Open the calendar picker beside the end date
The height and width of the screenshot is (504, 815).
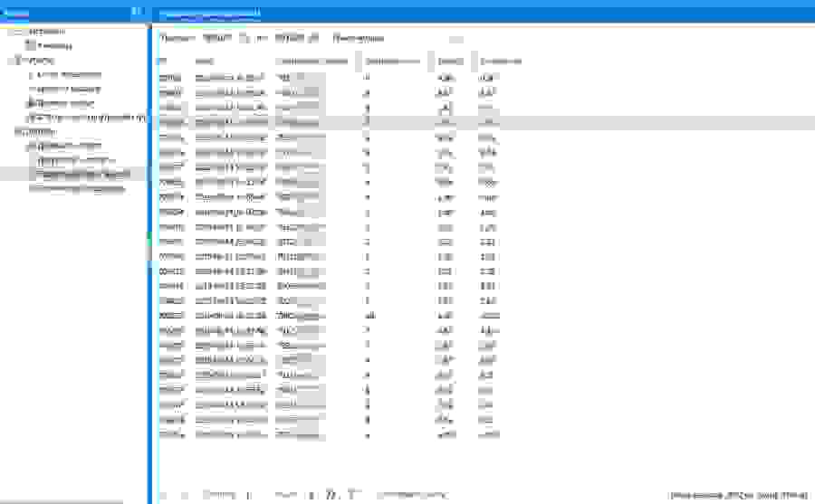(x=314, y=38)
